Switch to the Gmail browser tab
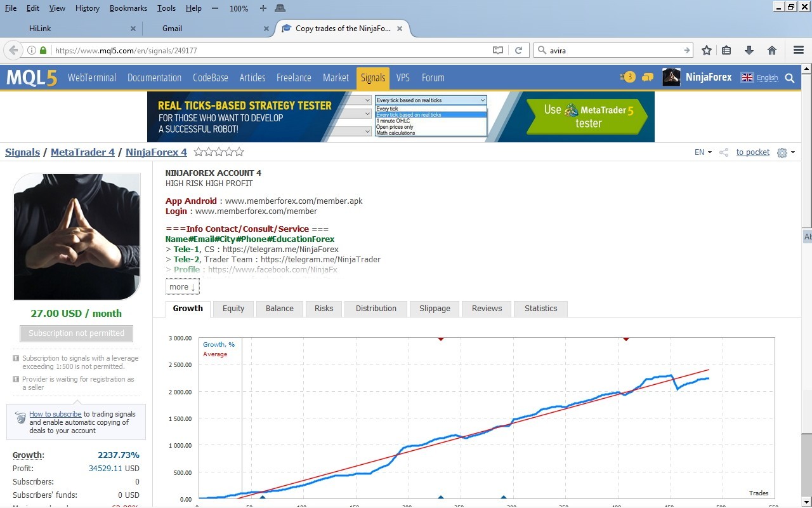This screenshot has height=508, width=812. [207, 29]
